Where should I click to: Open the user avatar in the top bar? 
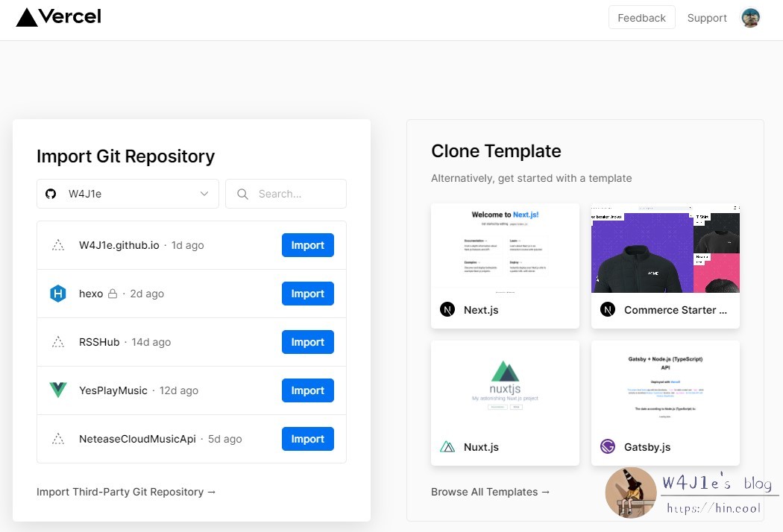click(x=750, y=17)
